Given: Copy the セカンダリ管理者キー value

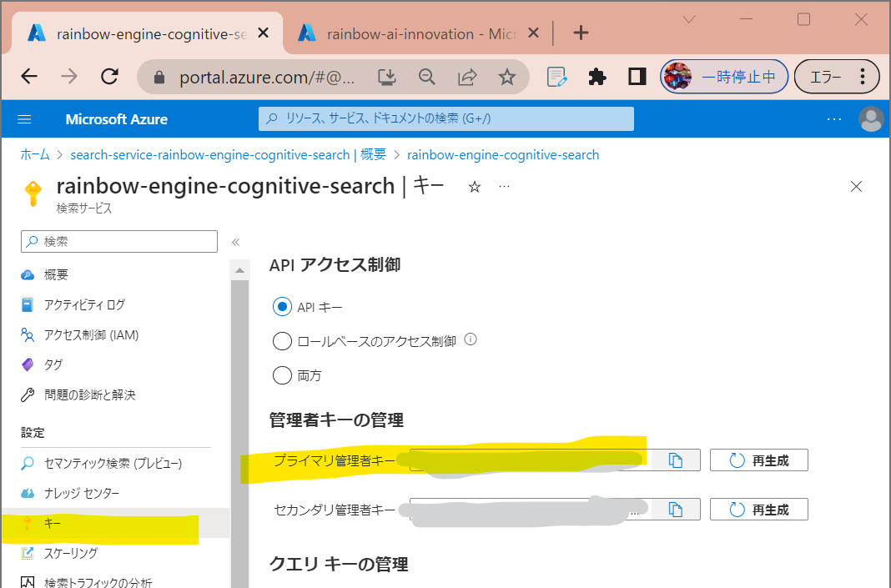Looking at the screenshot, I should 676,510.
